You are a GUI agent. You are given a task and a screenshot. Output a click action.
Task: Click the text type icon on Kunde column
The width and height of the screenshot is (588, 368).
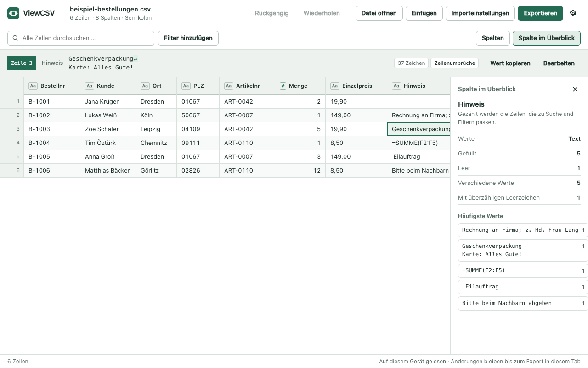tap(90, 86)
